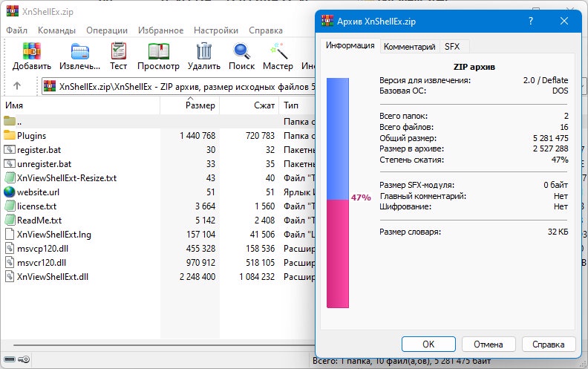Sort files by the Сжат column header
Screen dimensions: 588x369
[249, 105]
